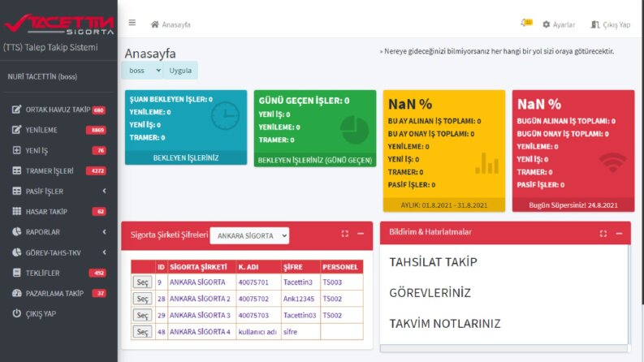Image resolution: width=644 pixels, height=362 pixels.
Task: Maximize Bildirim & Hatırlatmalar panel
Action: point(603,234)
